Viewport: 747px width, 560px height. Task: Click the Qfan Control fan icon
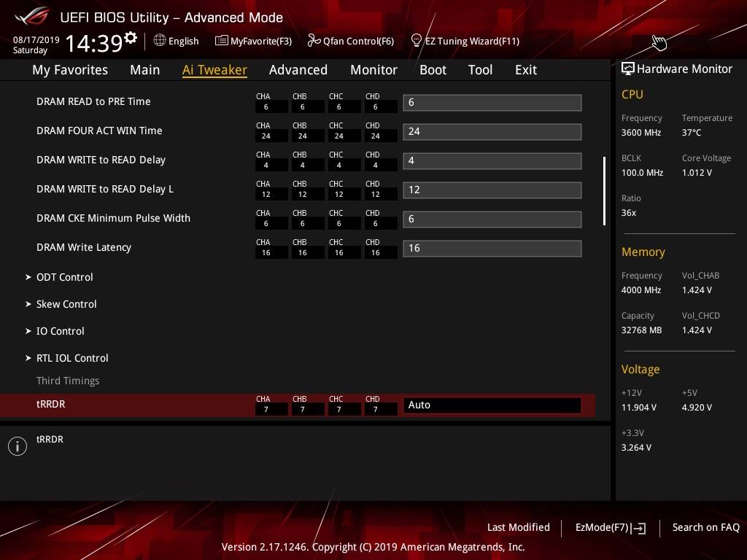[314, 41]
